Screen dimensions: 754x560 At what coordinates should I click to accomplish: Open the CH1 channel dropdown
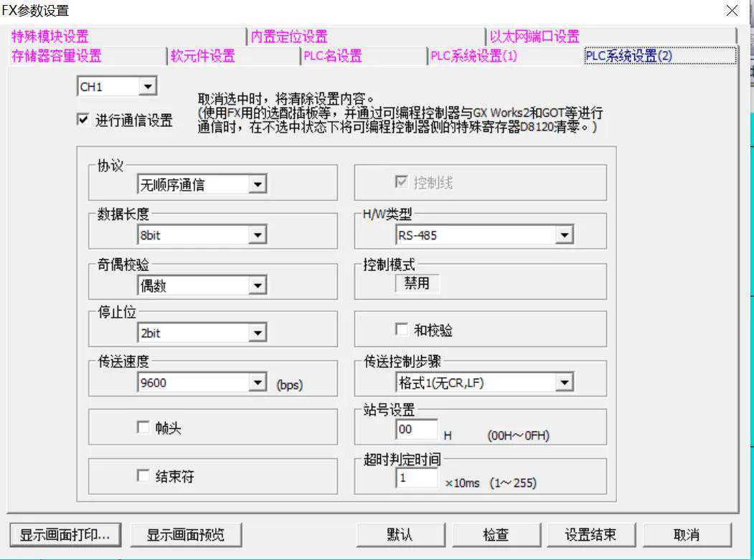tap(148, 87)
